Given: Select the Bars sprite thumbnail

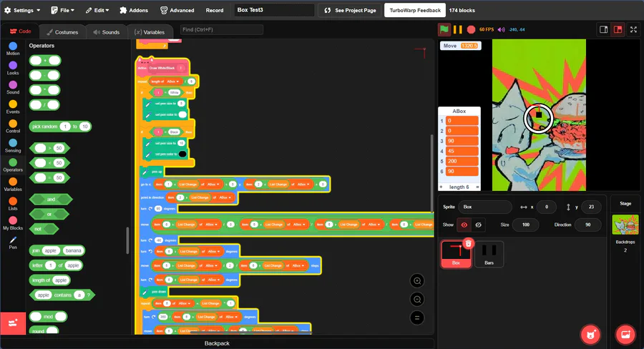Looking at the screenshot, I should (x=489, y=254).
